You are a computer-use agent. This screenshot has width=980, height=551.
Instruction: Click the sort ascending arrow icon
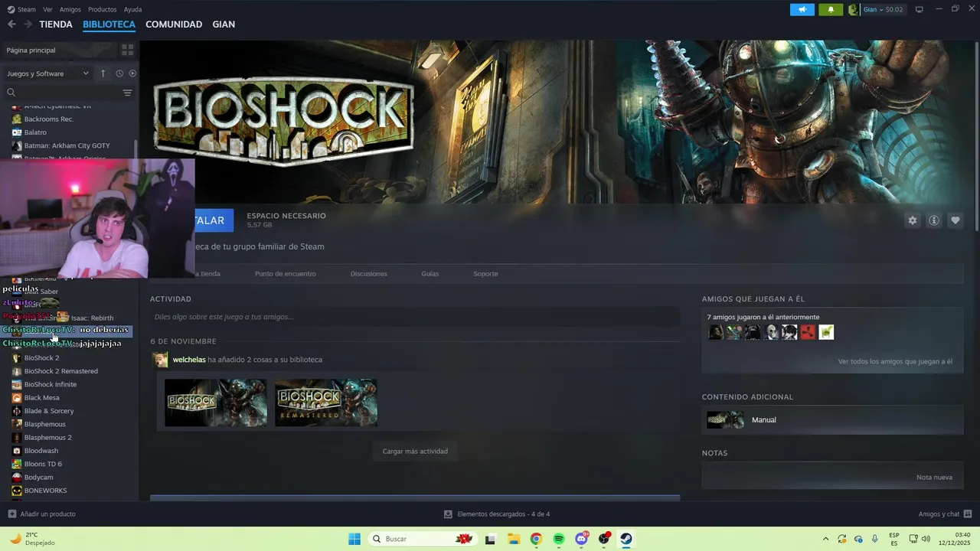tap(103, 73)
